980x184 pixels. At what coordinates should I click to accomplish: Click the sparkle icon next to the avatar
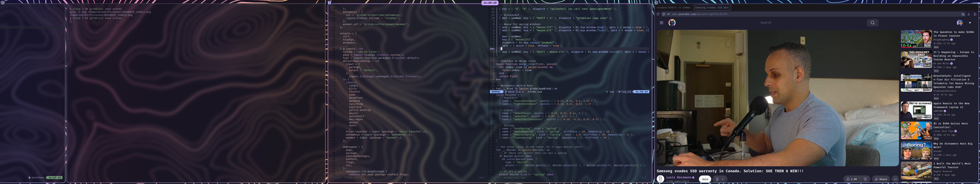coord(970,22)
